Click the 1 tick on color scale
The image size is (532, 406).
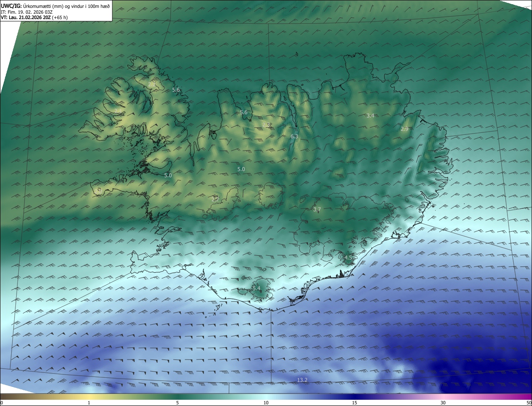pyautogui.click(x=89, y=403)
